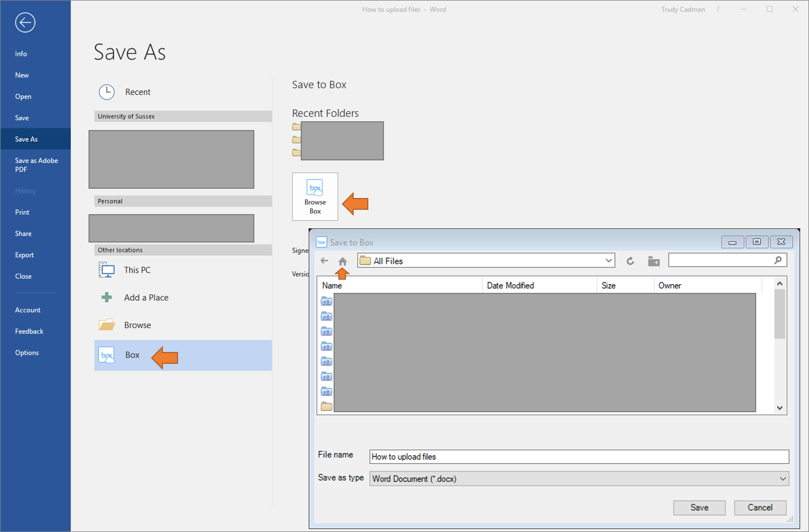
Task: Click Save in the Save to Box dialog
Action: point(699,508)
